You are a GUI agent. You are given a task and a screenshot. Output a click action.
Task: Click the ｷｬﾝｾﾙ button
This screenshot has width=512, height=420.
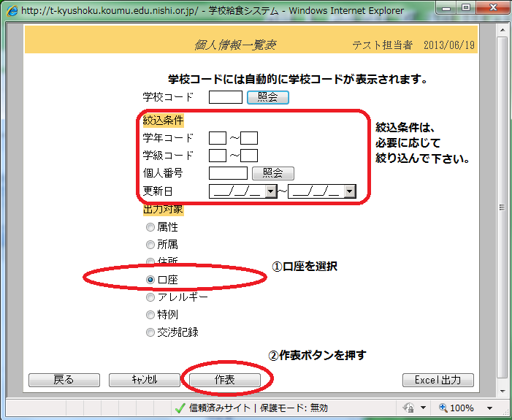tap(145, 380)
